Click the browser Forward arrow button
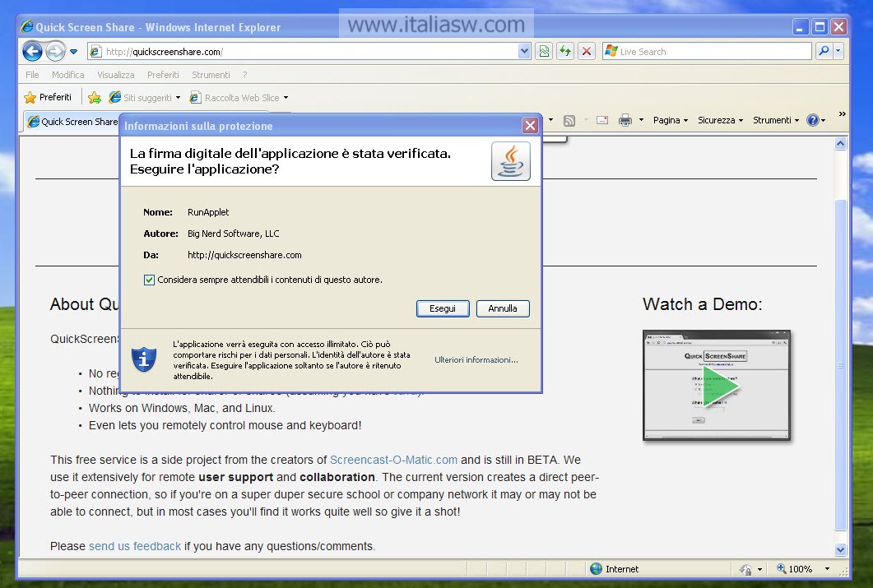The height and width of the screenshot is (588, 873). pyautogui.click(x=55, y=52)
